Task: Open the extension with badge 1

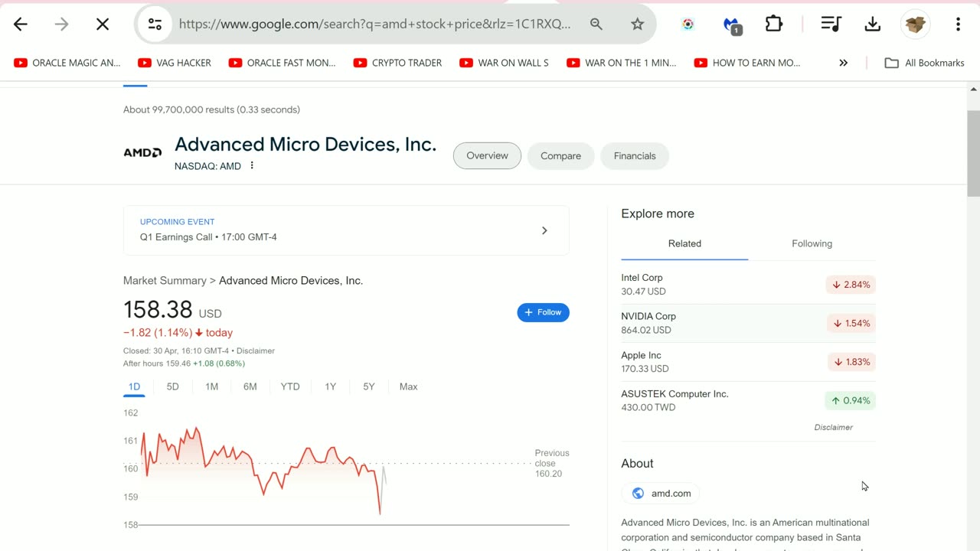Action: click(x=732, y=25)
